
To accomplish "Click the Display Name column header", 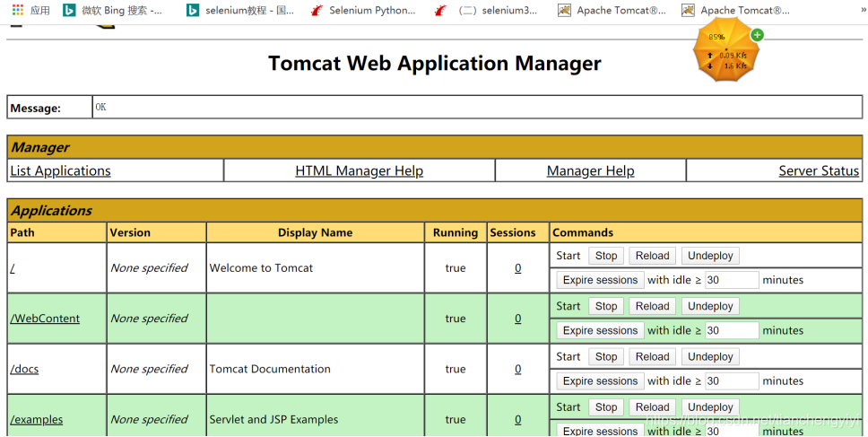I will pyautogui.click(x=315, y=232).
